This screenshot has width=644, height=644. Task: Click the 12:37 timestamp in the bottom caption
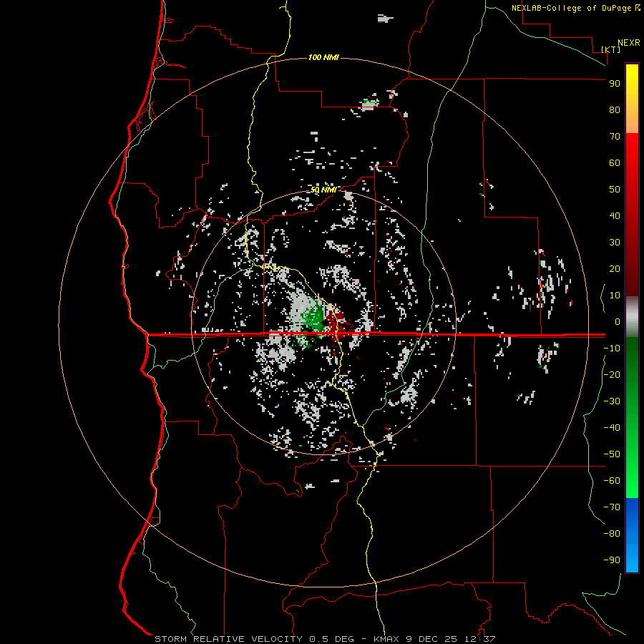pos(480,639)
